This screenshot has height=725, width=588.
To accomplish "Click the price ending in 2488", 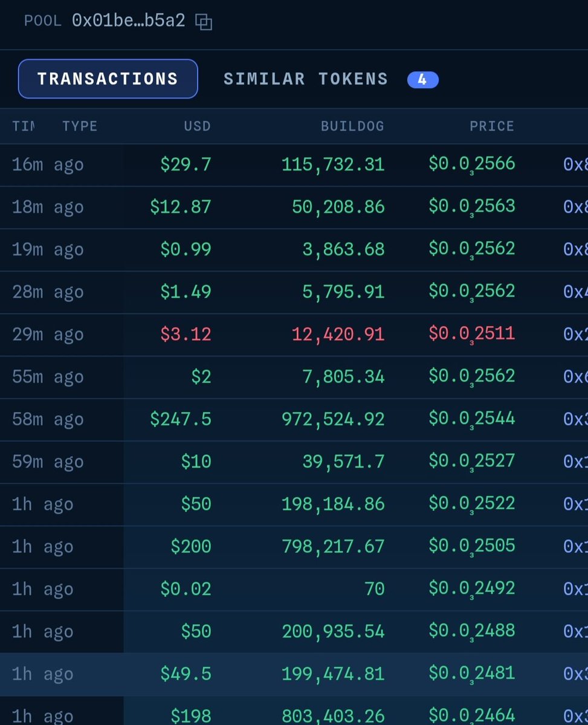I will (472, 631).
